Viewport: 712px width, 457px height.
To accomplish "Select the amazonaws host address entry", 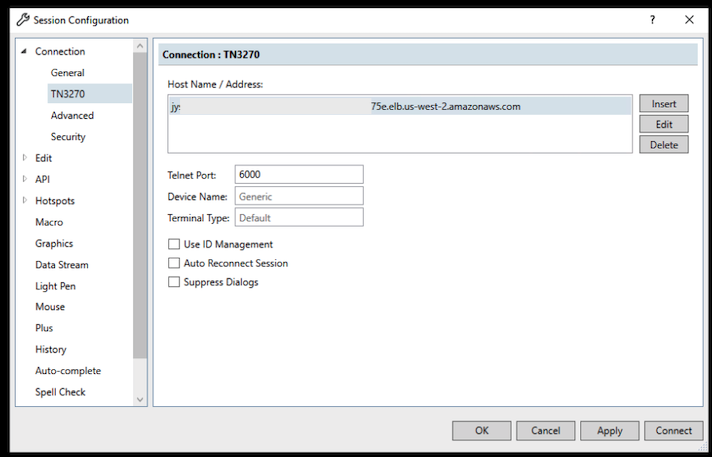I will click(x=400, y=106).
